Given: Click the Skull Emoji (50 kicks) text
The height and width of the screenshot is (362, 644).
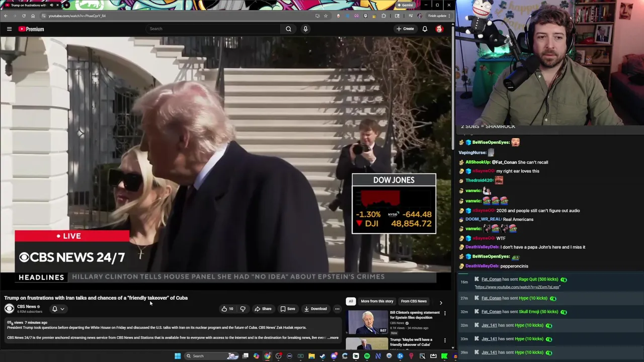Looking at the screenshot, I should [538, 312].
